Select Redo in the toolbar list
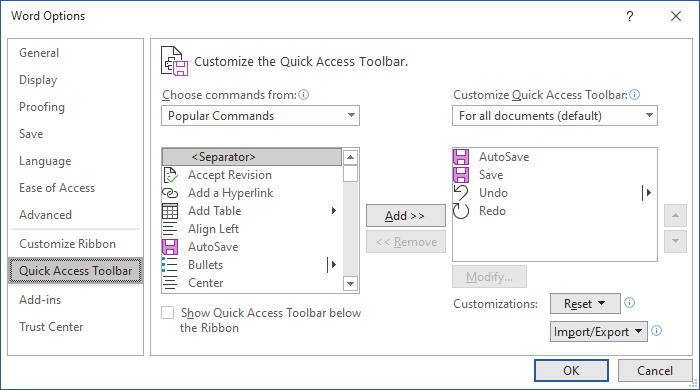700x390 pixels. coord(554,211)
